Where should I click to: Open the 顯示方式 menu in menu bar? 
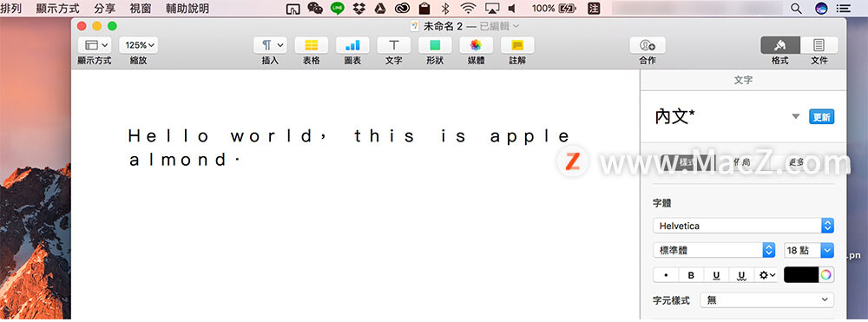click(x=57, y=9)
